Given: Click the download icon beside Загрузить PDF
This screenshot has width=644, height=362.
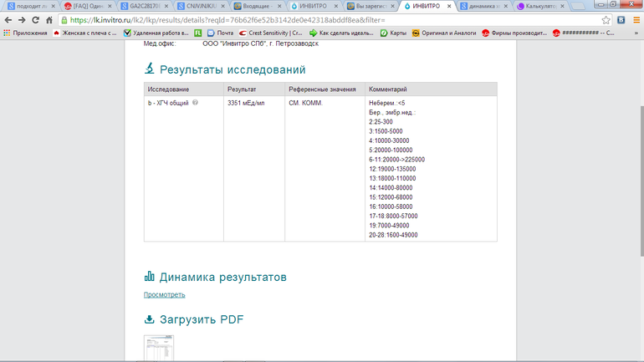Looking at the screenshot, I should point(149,319).
